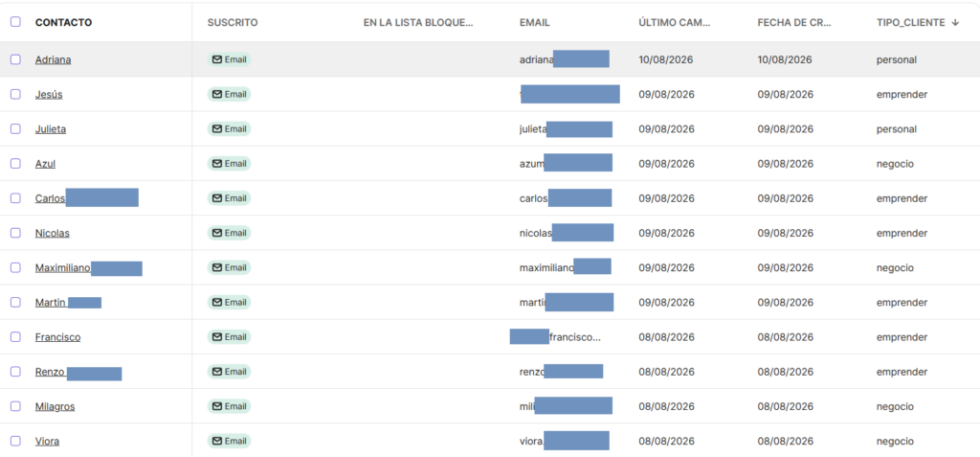Click the Email badge in Nicolas row
This screenshot has width=980, height=457.
pos(230,233)
